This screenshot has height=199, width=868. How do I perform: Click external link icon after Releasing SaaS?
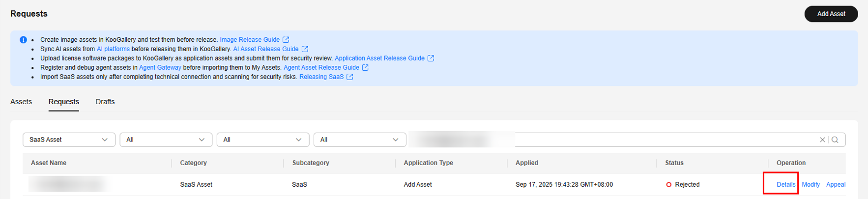click(349, 77)
